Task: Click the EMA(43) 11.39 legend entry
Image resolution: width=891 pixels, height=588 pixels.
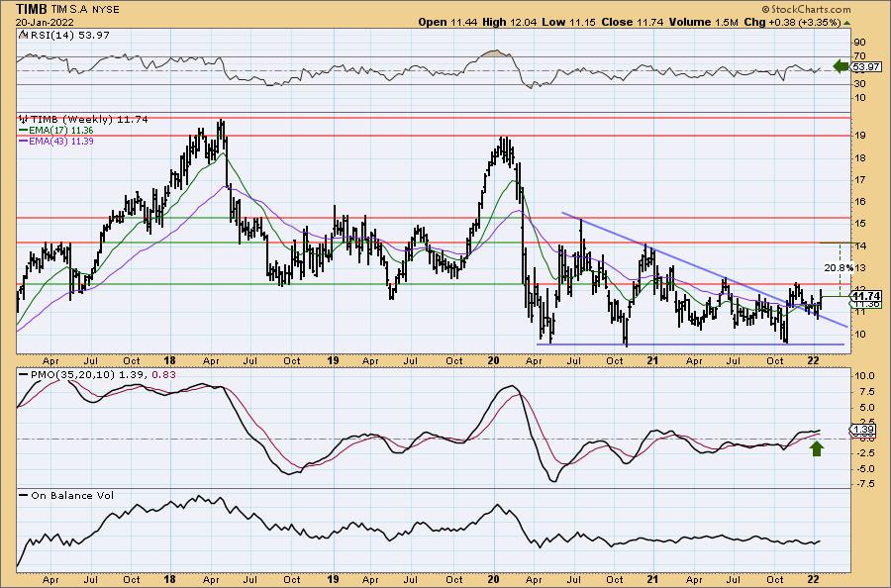Action: (x=61, y=141)
